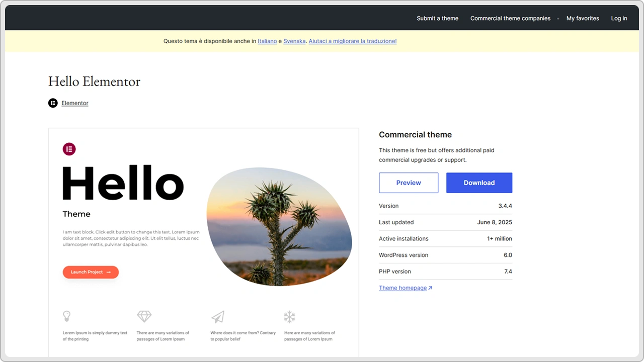Open the Theme homepage link
This screenshot has width=644, height=362.
pyautogui.click(x=403, y=288)
